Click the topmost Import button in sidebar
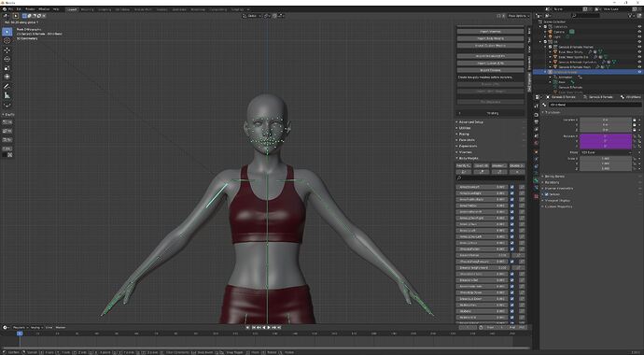The image size is (644, 355). 490,32
